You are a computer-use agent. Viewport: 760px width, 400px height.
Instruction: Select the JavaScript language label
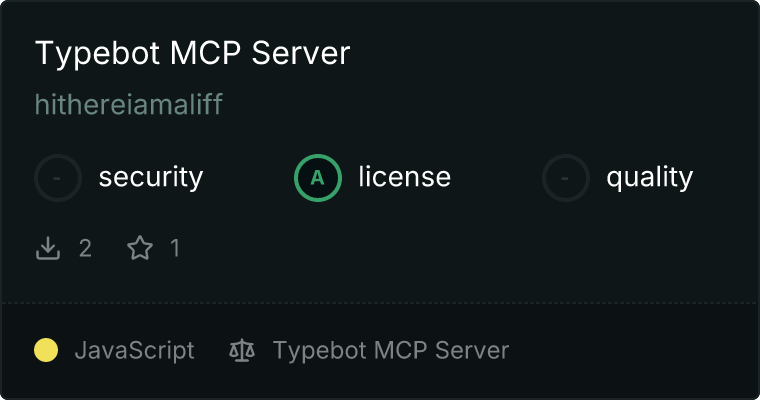[x=134, y=351]
